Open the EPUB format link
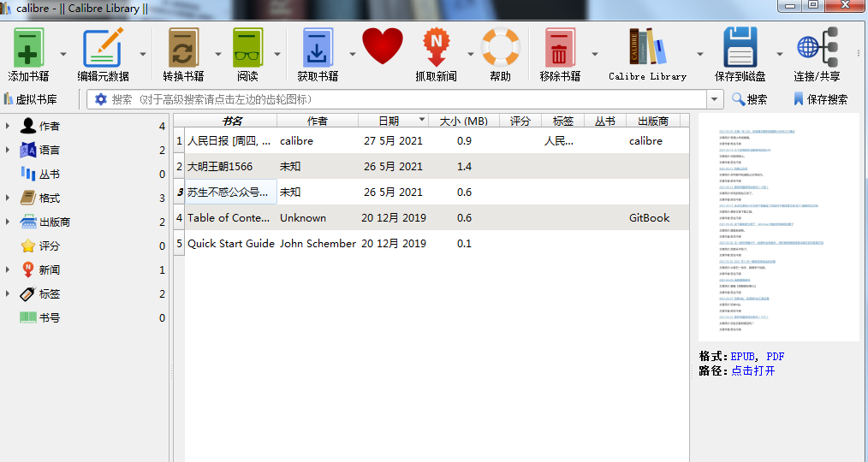The image size is (868, 462). [742, 356]
